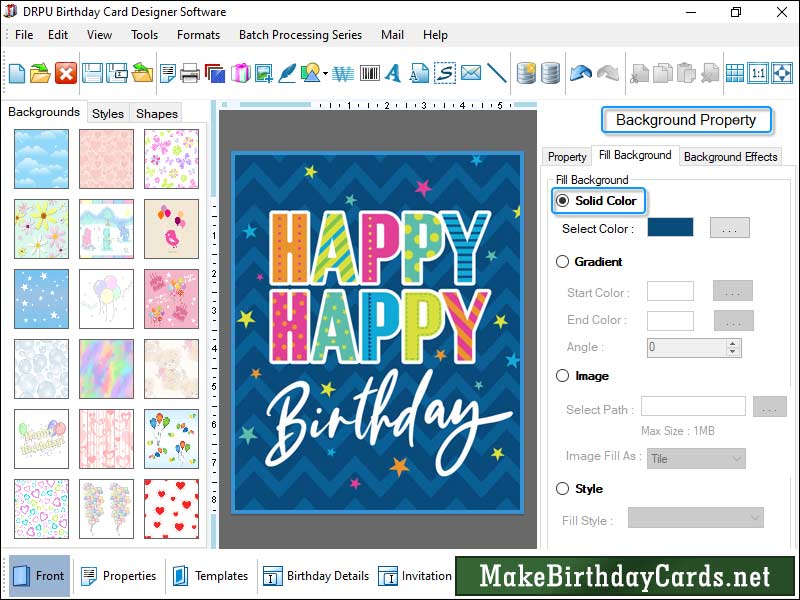Screen dimensions: 800x600
Task: Switch to the Shapes tab
Action: (156, 113)
